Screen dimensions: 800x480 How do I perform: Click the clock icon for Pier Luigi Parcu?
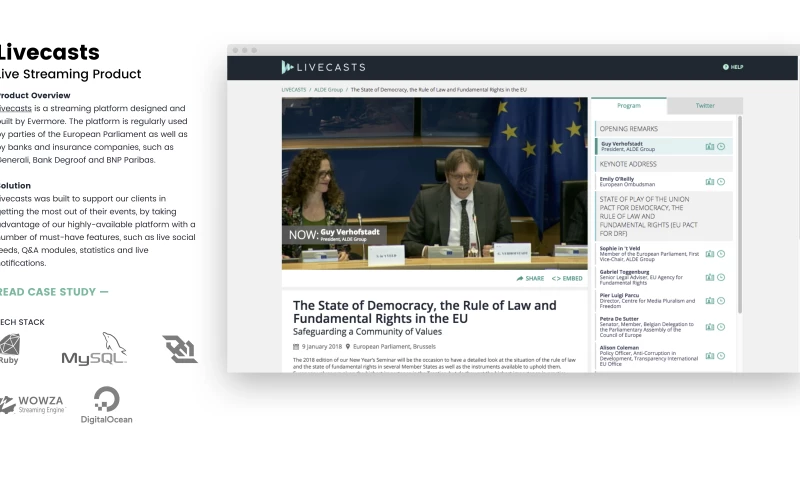coord(721,302)
